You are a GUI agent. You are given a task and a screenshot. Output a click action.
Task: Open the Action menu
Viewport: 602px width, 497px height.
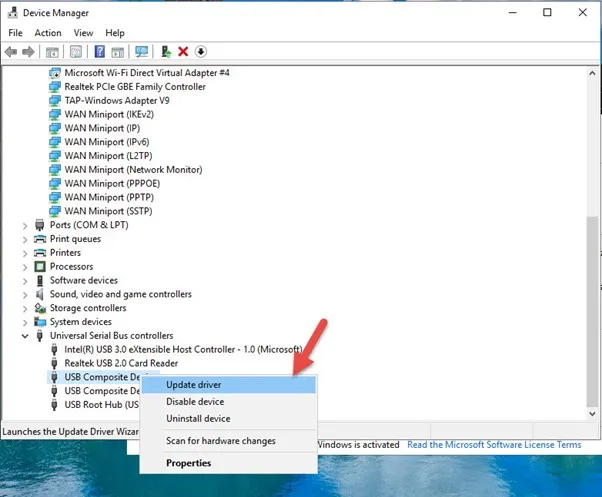coord(48,33)
